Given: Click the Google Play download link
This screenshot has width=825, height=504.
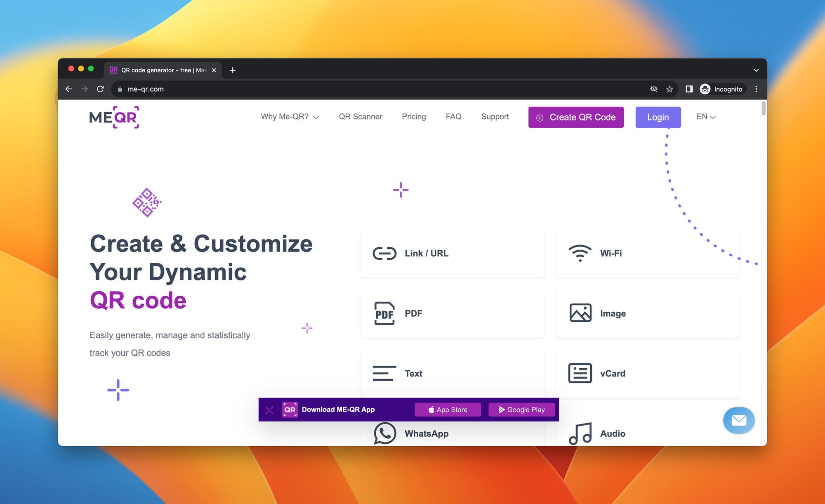Looking at the screenshot, I should pyautogui.click(x=521, y=409).
